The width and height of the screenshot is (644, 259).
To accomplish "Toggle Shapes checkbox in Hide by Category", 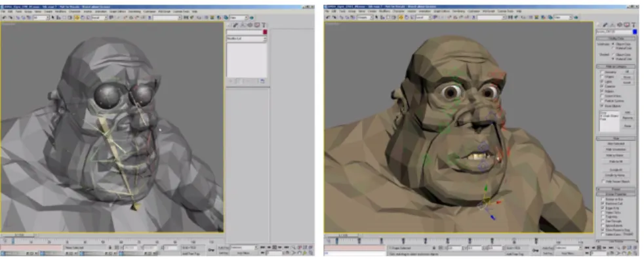I will tap(603, 77).
